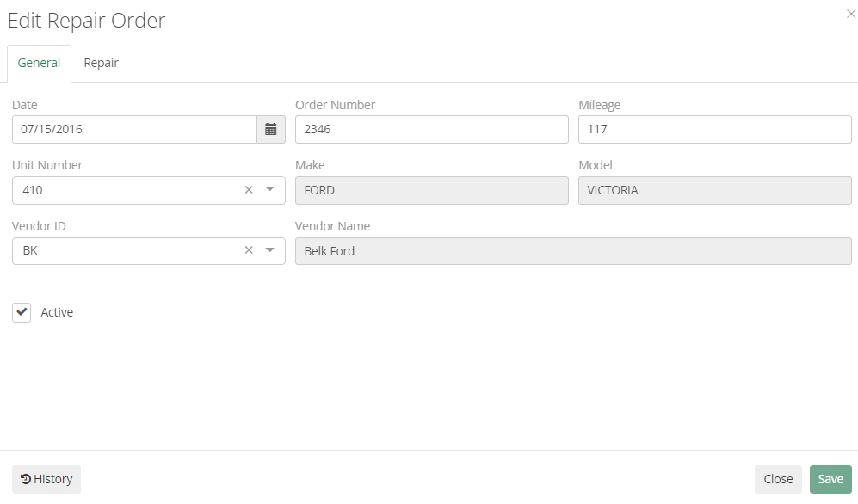Open the Vendor ID dropdown list
Viewport: 858px width, 504px height.
[271, 250]
